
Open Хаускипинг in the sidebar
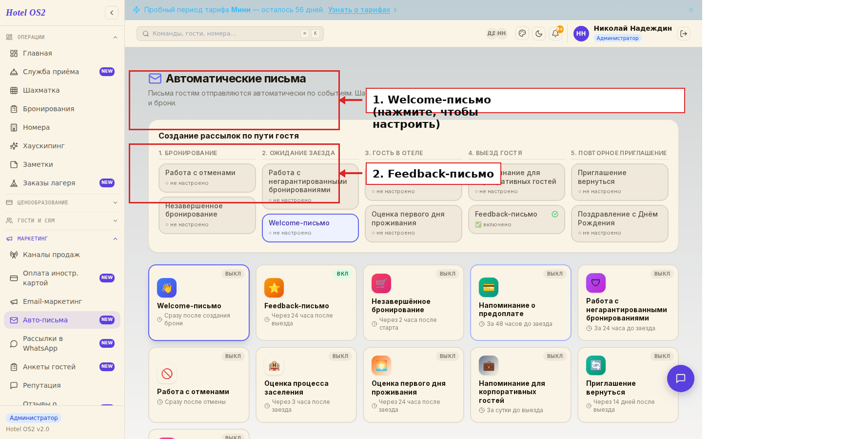click(62, 146)
